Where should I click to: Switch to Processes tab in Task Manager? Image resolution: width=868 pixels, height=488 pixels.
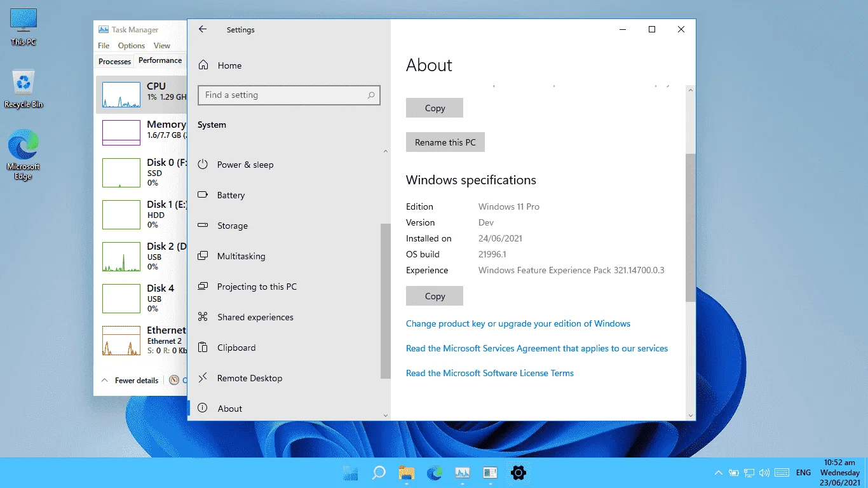pyautogui.click(x=115, y=62)
